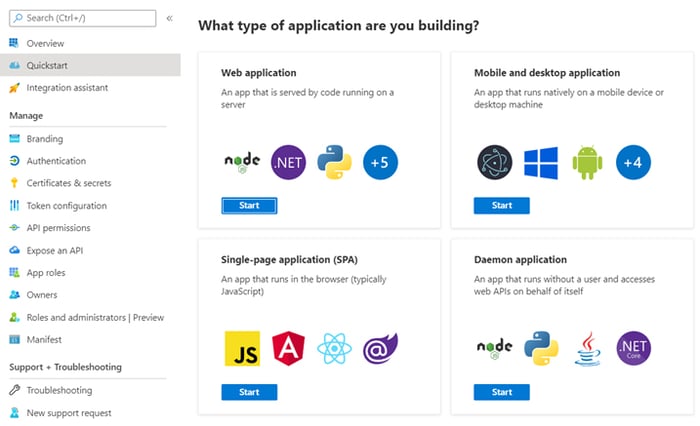Click the Angular icon in the SPA card

coord(288,348)
